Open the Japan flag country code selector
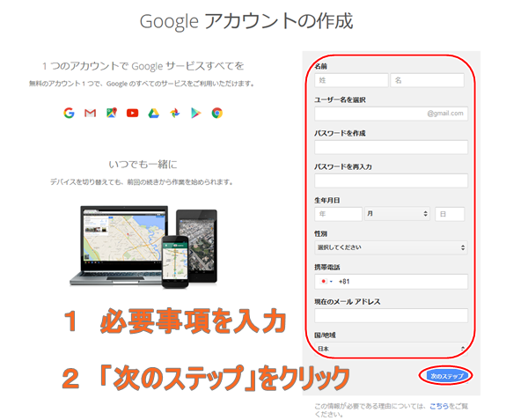The width and height of the screenshot is (528, 420). 326,281
